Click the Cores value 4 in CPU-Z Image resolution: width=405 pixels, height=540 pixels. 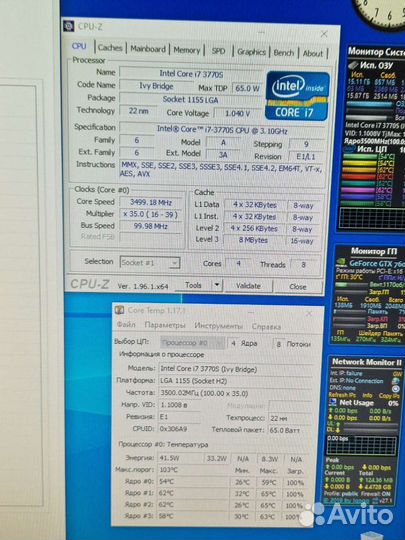238,264
